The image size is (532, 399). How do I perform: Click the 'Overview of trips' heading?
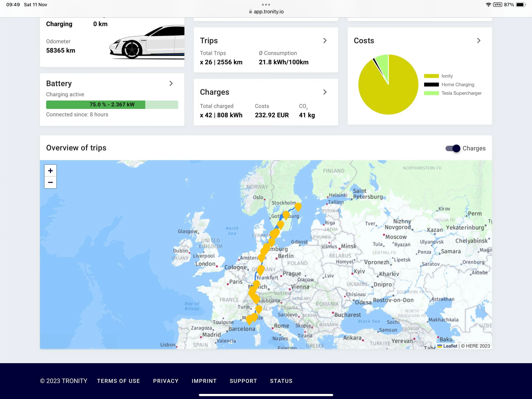[76, 148]
